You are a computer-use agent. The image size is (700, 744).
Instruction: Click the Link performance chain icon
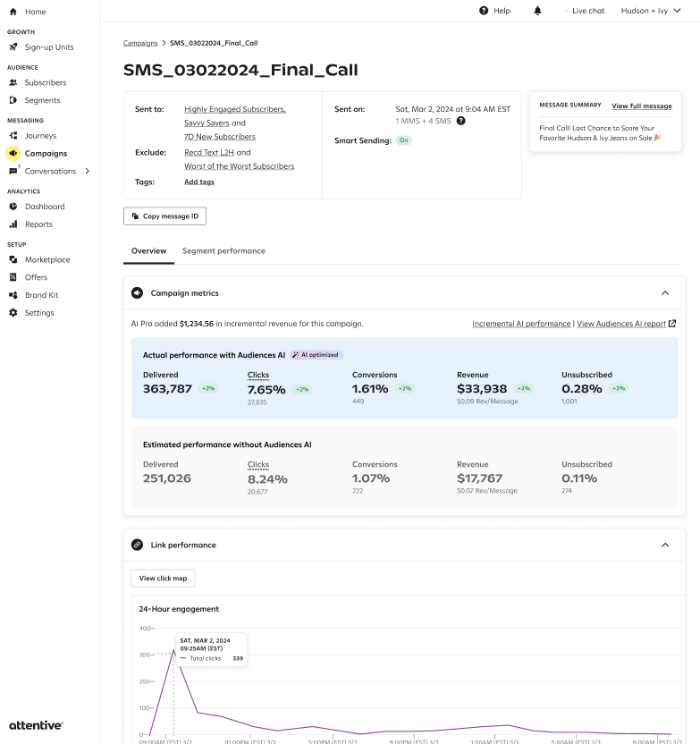coord(137,545)
